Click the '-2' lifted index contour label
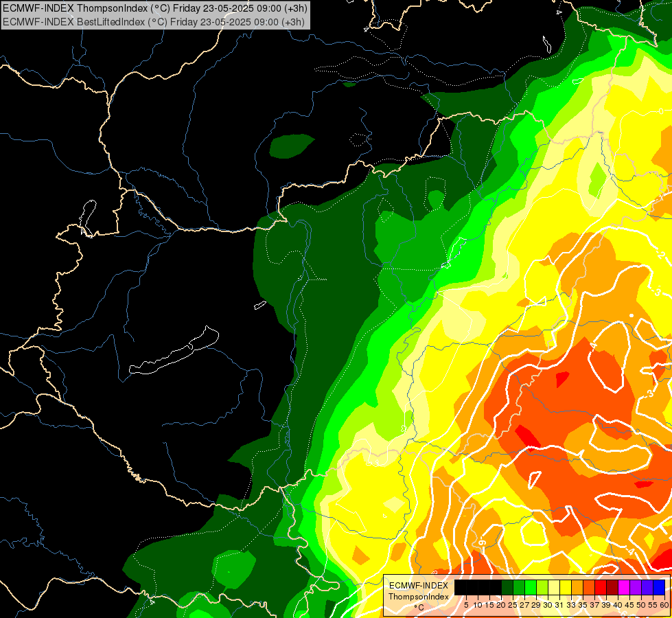 pos(662,255)
